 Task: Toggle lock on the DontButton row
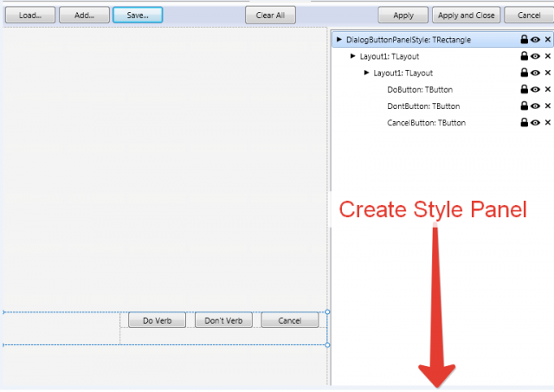[x=525, y=106]
